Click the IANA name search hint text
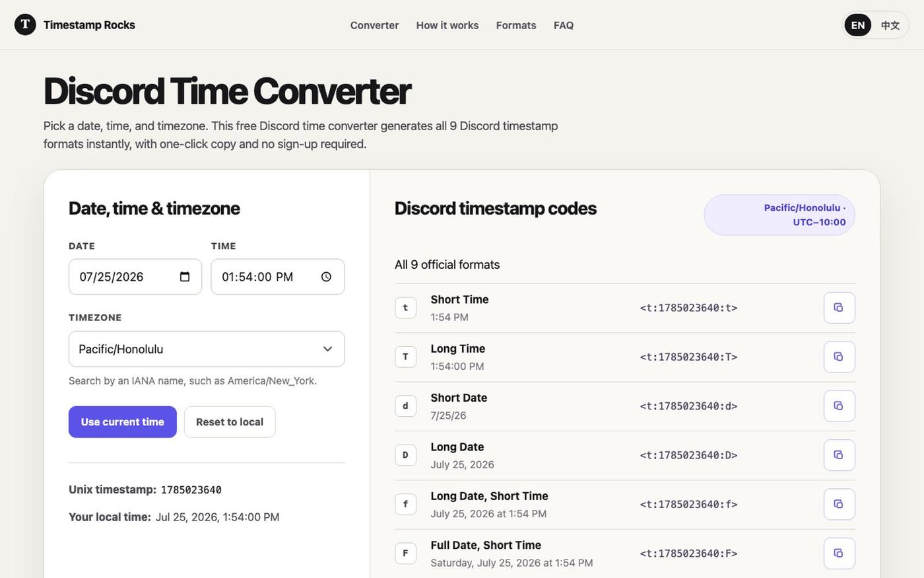This screenshot has height=578, width=924. pos(193,380)
